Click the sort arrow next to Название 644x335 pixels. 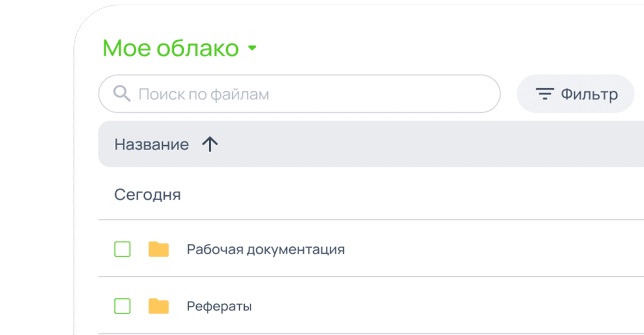210,144
